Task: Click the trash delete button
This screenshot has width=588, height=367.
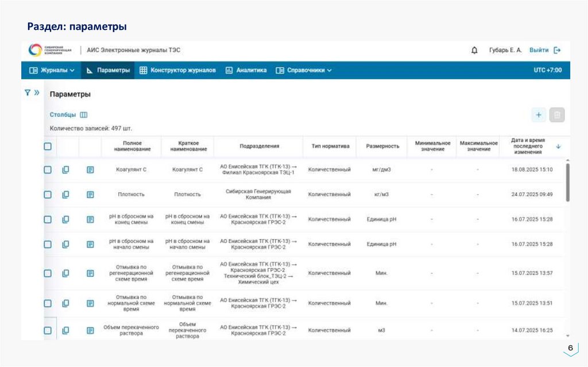Action: (557, 115)
